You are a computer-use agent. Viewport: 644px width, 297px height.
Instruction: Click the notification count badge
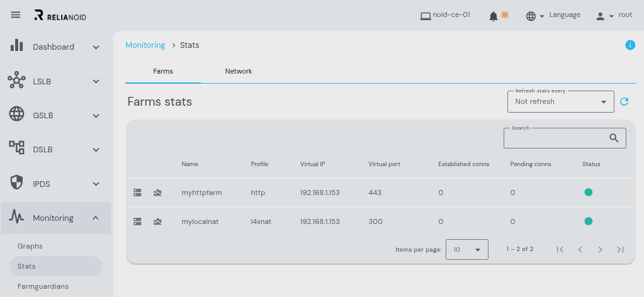[x=505, y=15]
